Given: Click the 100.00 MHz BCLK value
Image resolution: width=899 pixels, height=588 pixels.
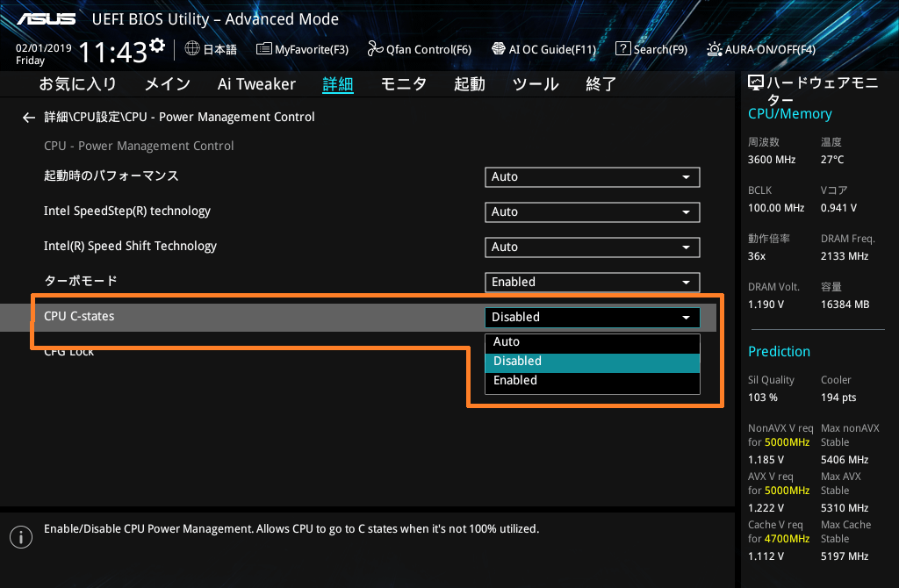Looking at the screenshot, I should coord(776,208).
